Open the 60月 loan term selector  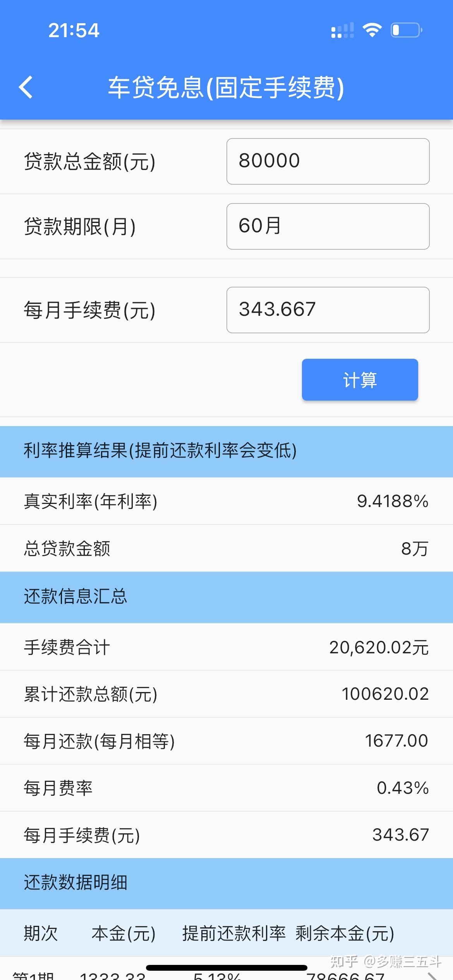[x=328, y=226]
